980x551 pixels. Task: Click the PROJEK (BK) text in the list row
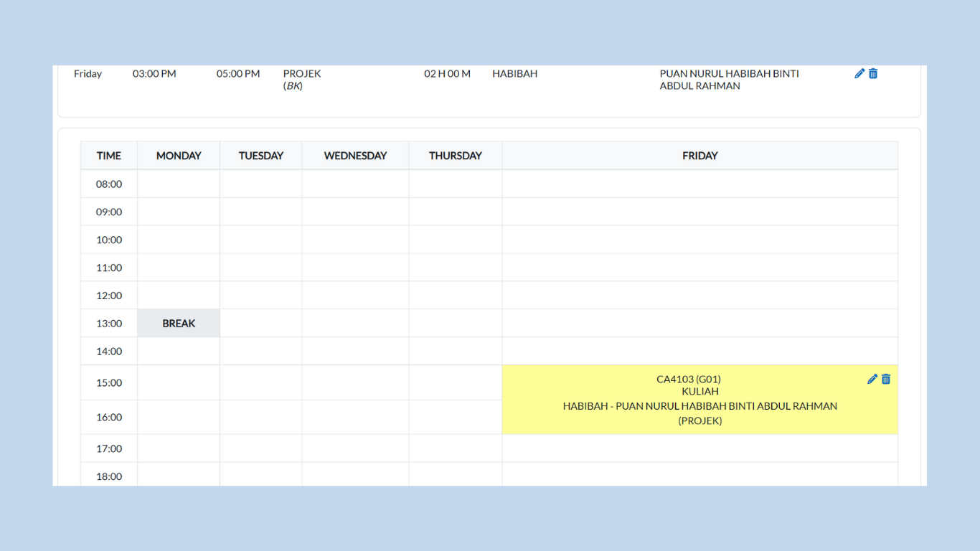[x=301, y=79]
